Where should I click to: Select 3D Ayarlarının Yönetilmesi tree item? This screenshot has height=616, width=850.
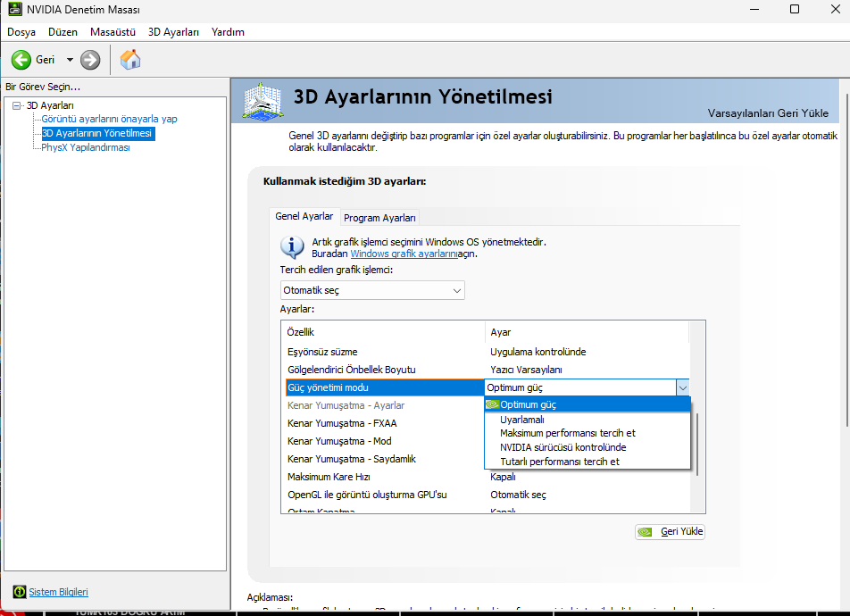98,133
